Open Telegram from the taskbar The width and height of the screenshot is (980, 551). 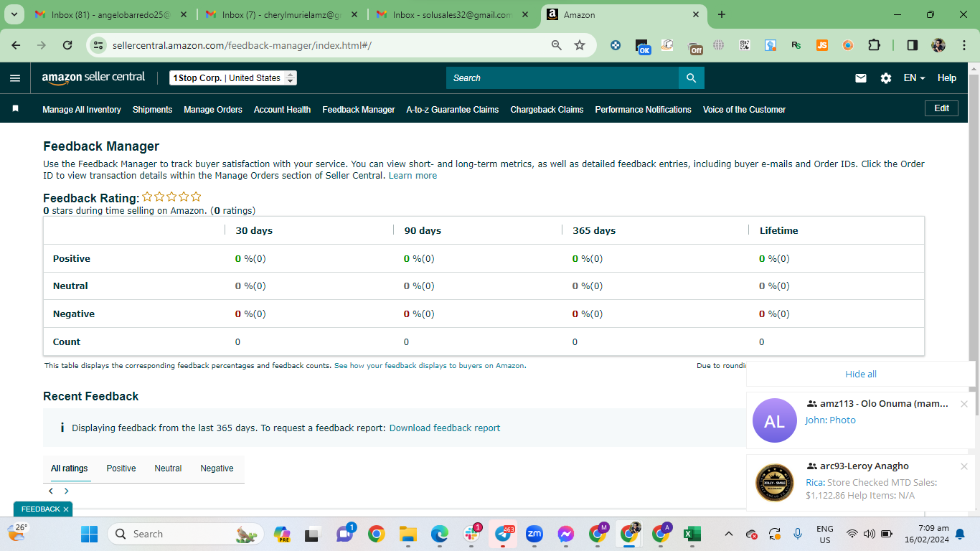click(x=504, y=534)
